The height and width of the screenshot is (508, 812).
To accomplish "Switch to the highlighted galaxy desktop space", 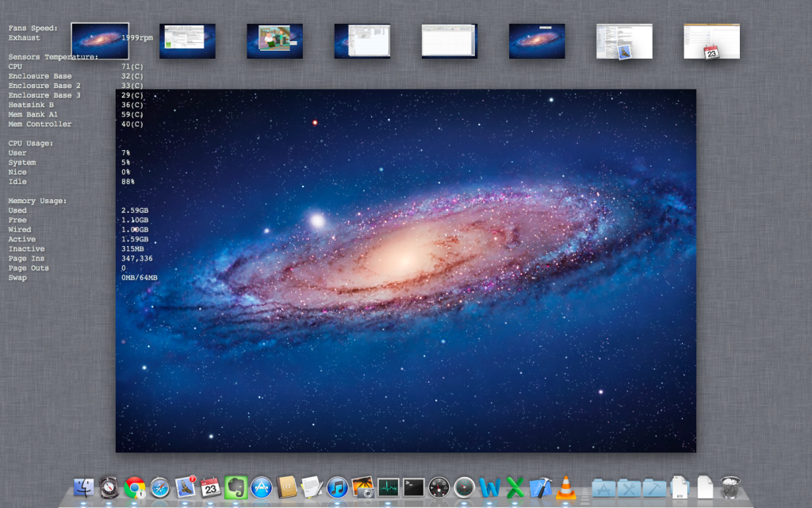I will coord(100,40).
